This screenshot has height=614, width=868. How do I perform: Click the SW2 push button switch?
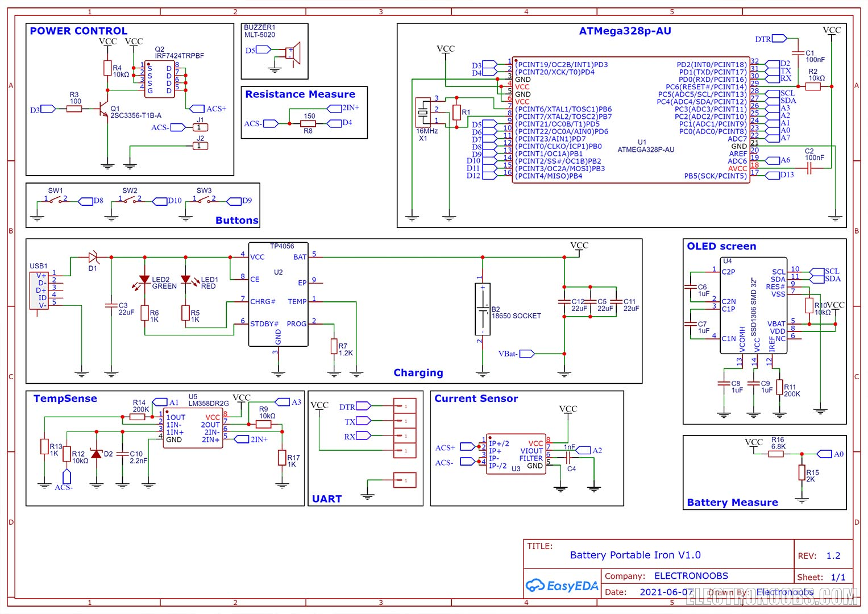[x=130, y=200]
